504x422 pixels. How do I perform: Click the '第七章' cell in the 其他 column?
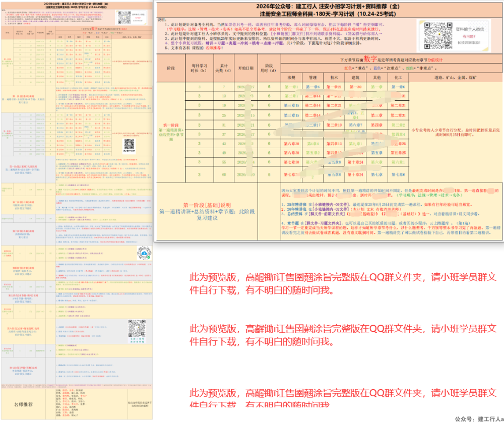tap(376, 174)
